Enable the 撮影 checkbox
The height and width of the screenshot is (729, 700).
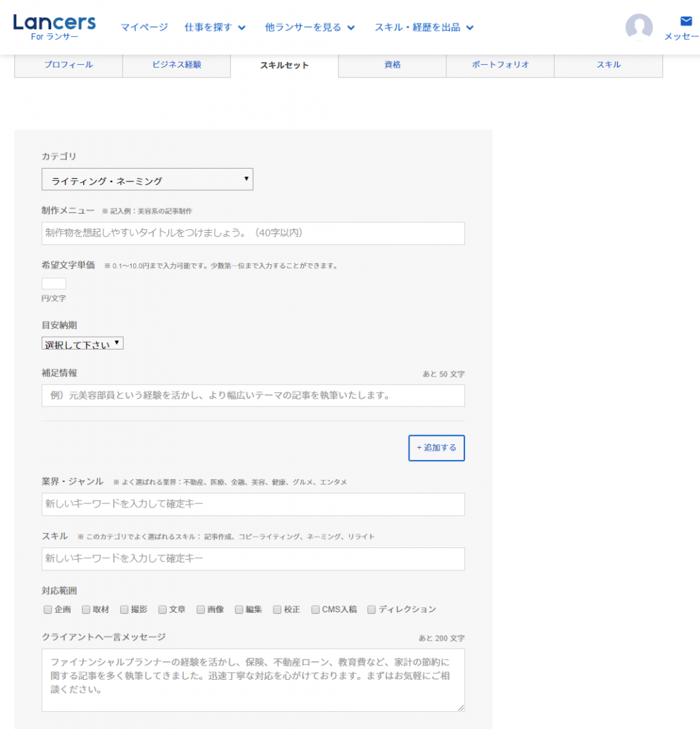[x=125, y=609]
